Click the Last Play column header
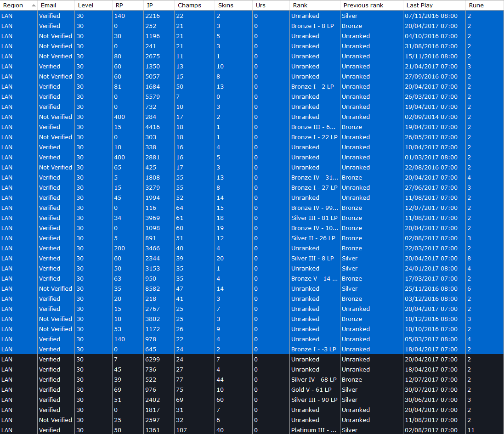504x434 pixels. (x=434, y=5)
